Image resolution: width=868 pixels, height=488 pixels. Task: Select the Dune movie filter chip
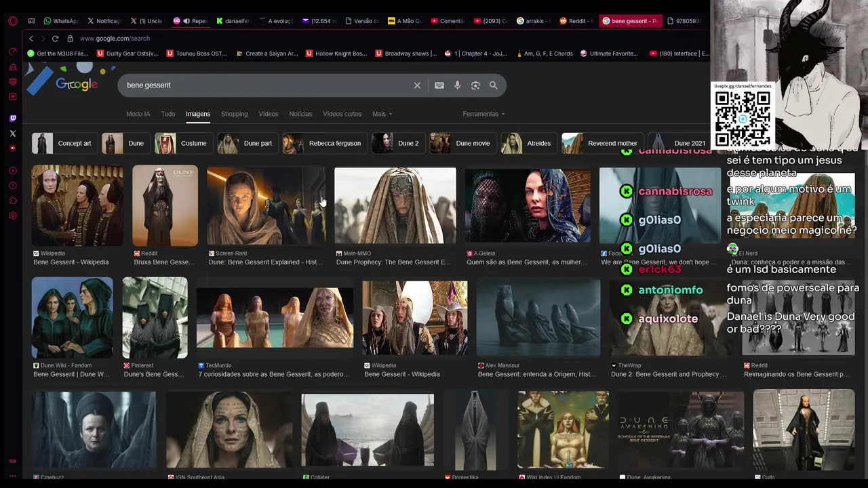point(462,143)
